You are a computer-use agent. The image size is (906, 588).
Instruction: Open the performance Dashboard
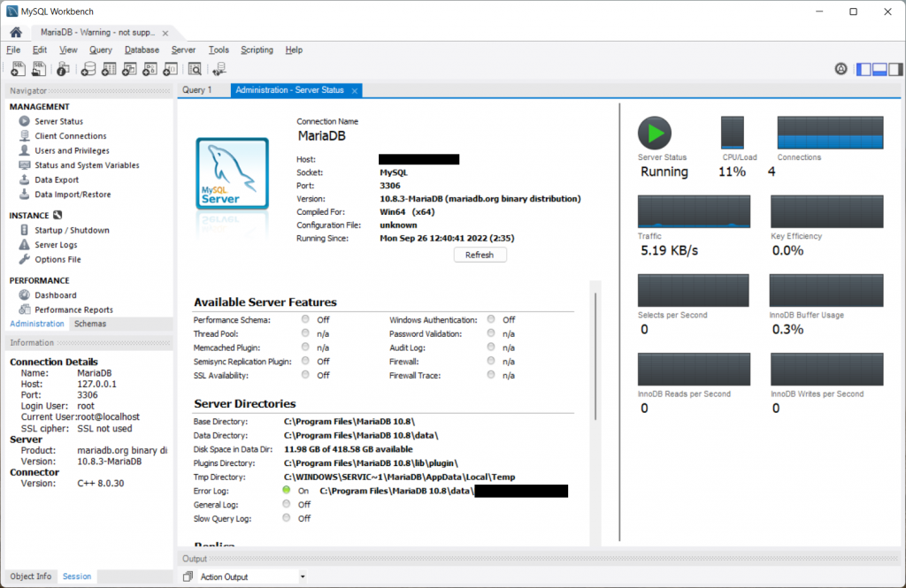[55, 295]
